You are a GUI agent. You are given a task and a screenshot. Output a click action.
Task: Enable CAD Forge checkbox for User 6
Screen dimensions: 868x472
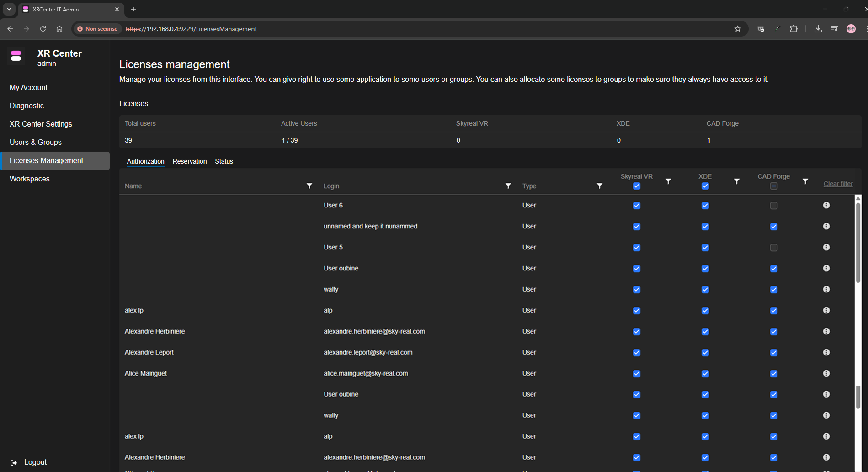click(773, 206)
